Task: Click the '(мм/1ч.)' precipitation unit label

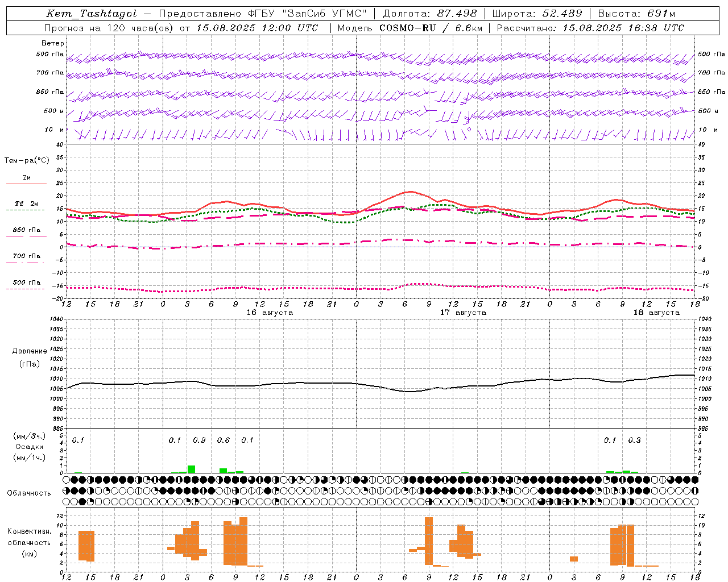Action: [x=30, y=458]
